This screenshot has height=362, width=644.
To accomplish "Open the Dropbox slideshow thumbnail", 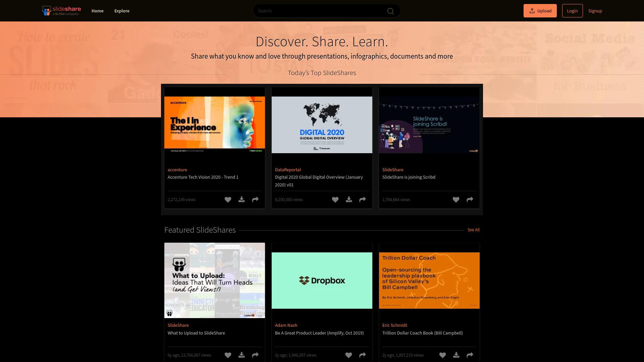I will [x=322, y=281].
